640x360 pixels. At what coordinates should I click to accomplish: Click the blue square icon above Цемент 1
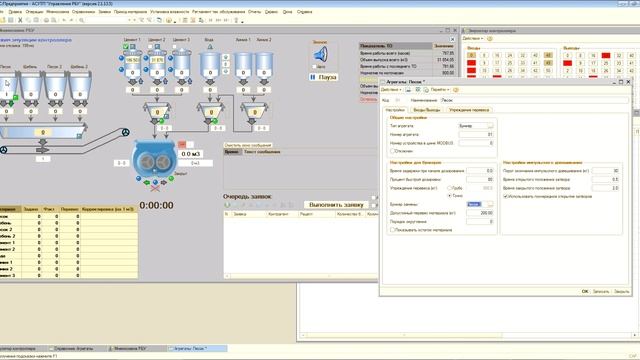(x=133, y=47)
